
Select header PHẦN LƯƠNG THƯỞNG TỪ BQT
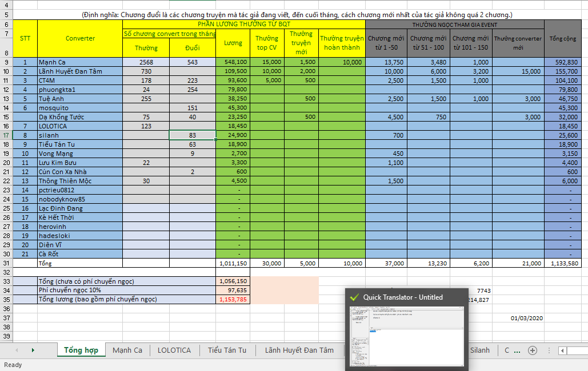point(244,25)
